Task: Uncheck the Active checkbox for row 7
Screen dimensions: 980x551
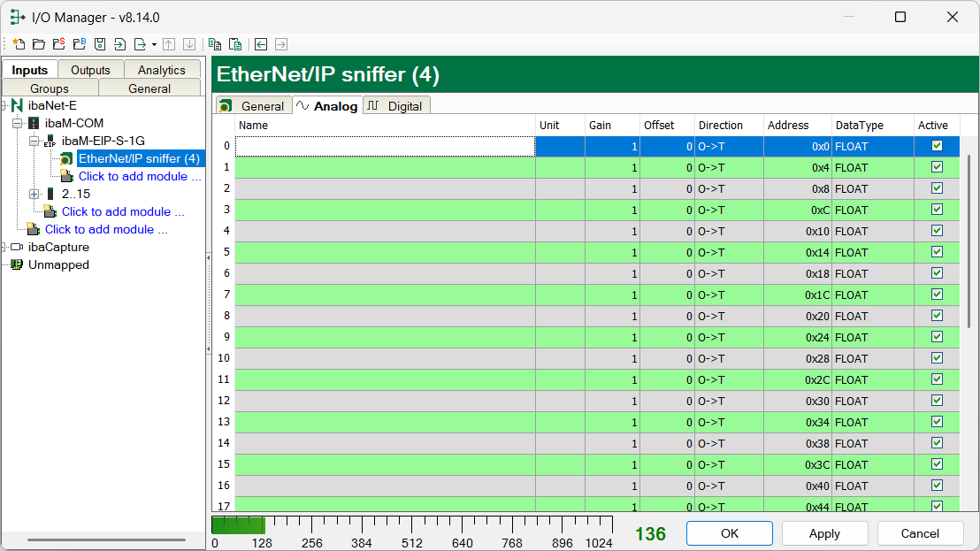Action: (937, 295)
